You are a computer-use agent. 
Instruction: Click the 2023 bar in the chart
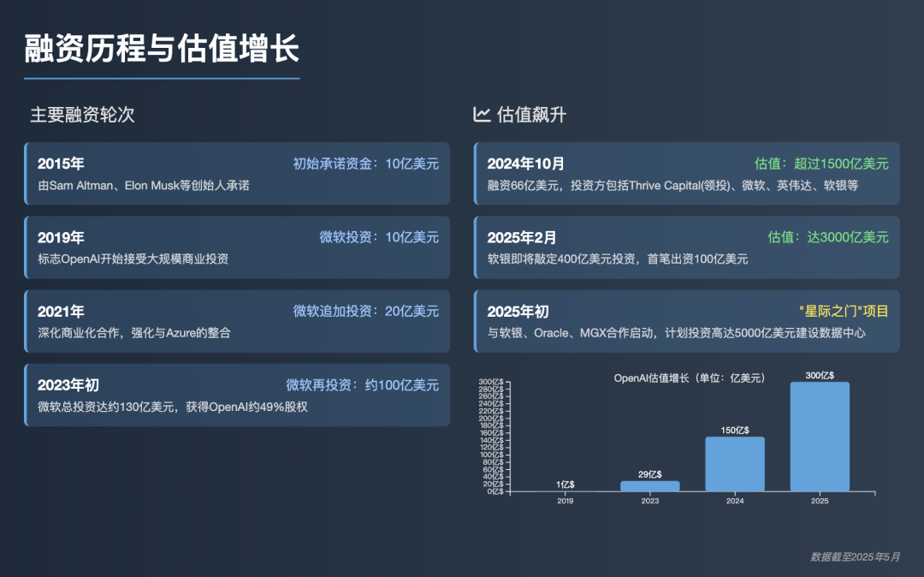(650, 486)
